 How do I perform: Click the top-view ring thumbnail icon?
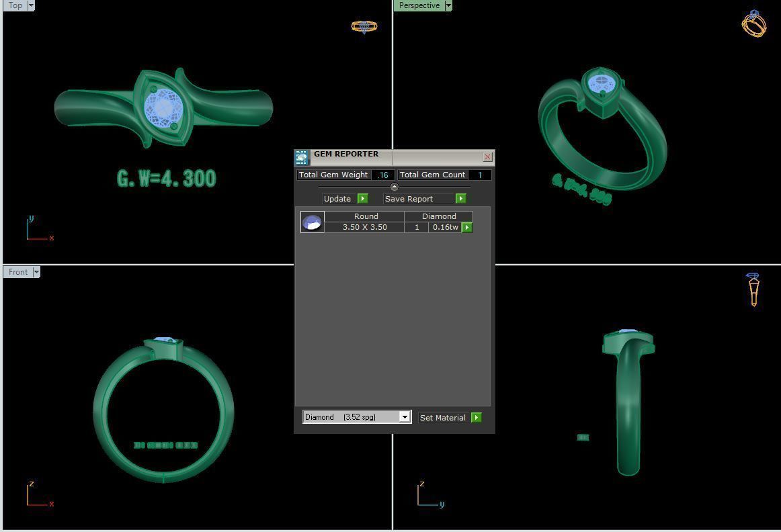pyautogui.click(x=364, y=26)
